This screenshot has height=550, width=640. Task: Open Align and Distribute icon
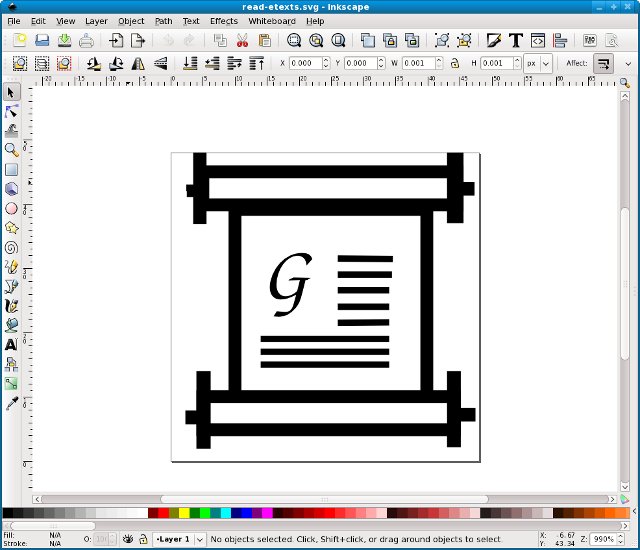560,40
